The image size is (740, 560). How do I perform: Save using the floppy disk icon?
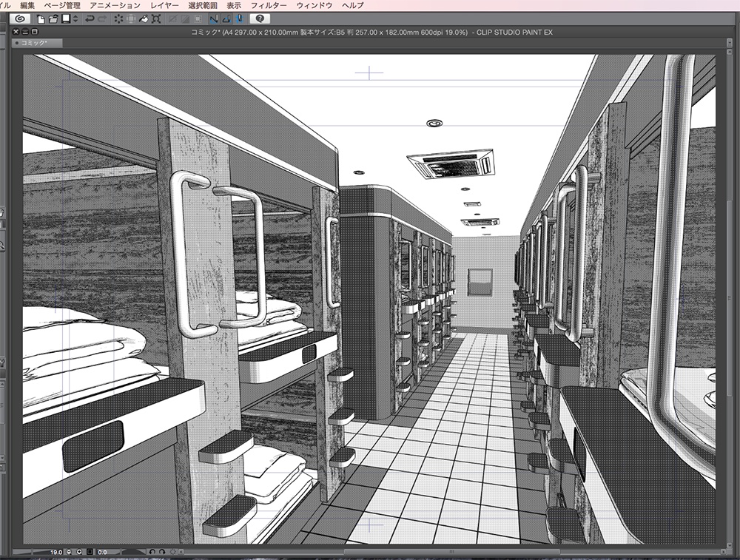[66, 19]
